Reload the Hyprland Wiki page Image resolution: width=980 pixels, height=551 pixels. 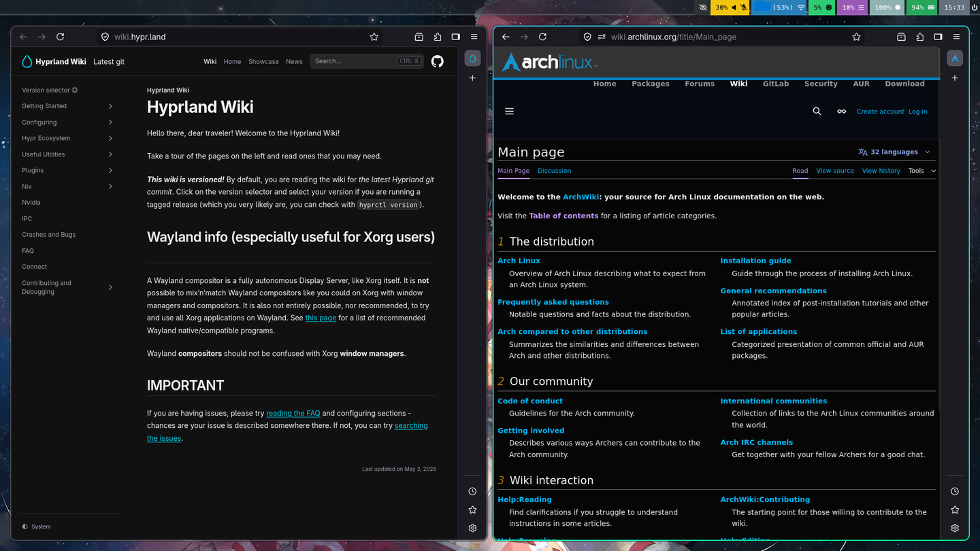coord(60,37)
